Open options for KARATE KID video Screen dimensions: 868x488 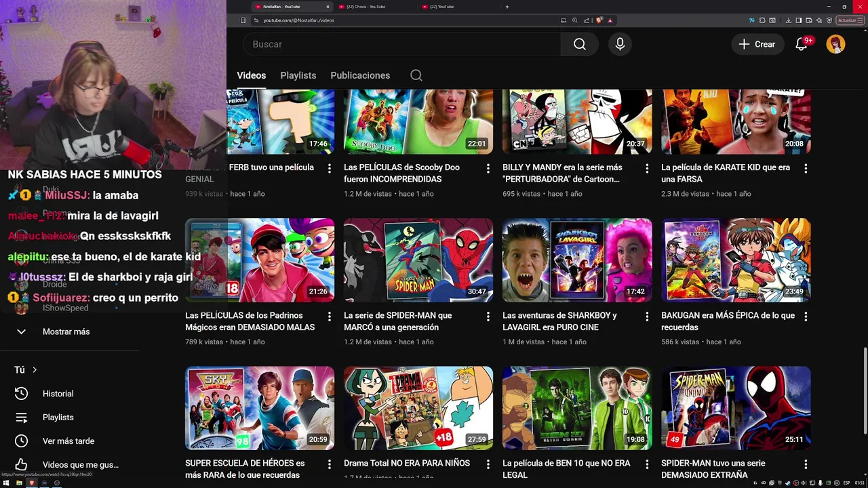806,168
